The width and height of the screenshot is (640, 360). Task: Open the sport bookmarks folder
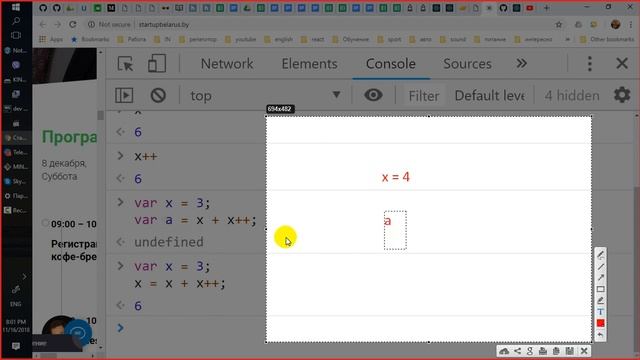[389, 40]
